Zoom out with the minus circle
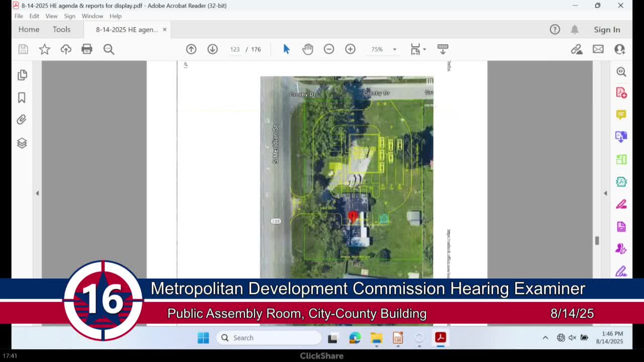This screenshot has height=362, width=644. coord(329,49)
